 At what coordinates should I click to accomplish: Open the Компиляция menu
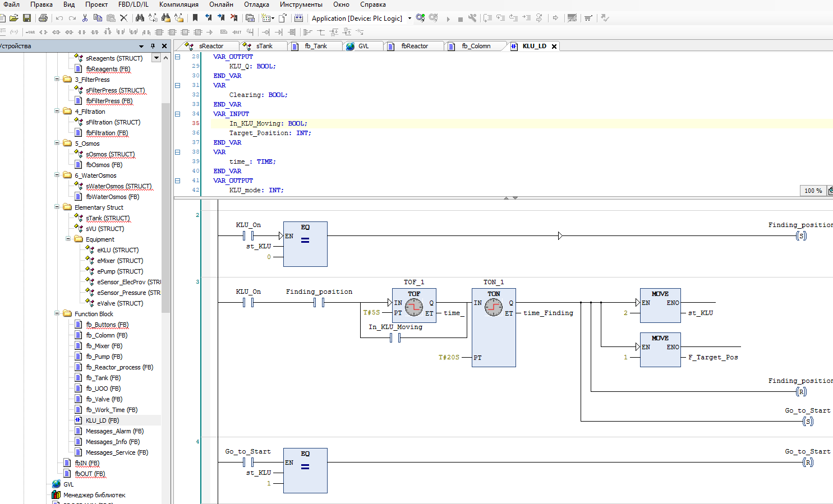tap(178, 4)
